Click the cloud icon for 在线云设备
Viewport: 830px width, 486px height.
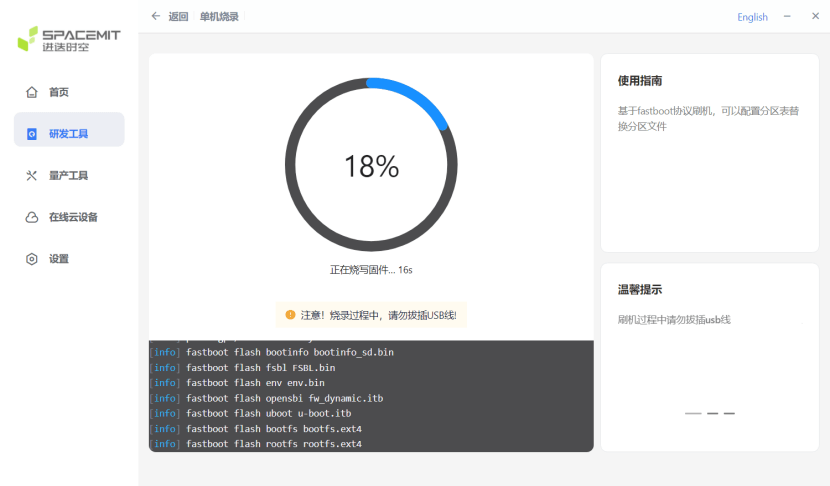[x=32, y=217]
